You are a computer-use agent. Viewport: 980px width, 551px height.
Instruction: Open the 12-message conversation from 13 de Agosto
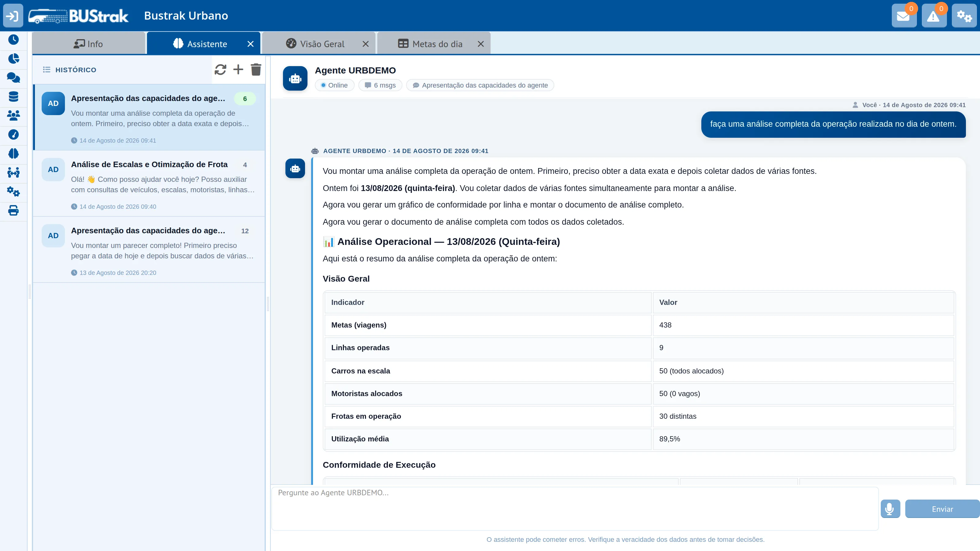point(149,250)
